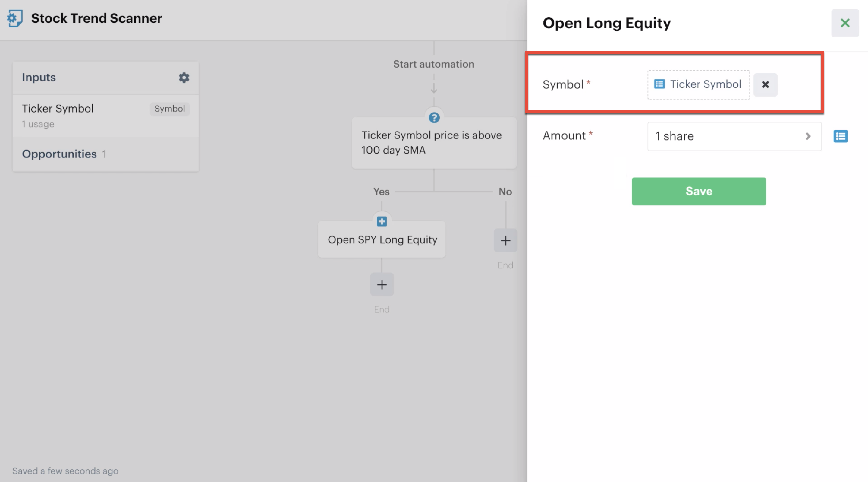The width and height of the screenshot is (868, 482).
Task: Click the Yes branch label
Action: coord(381,192)
